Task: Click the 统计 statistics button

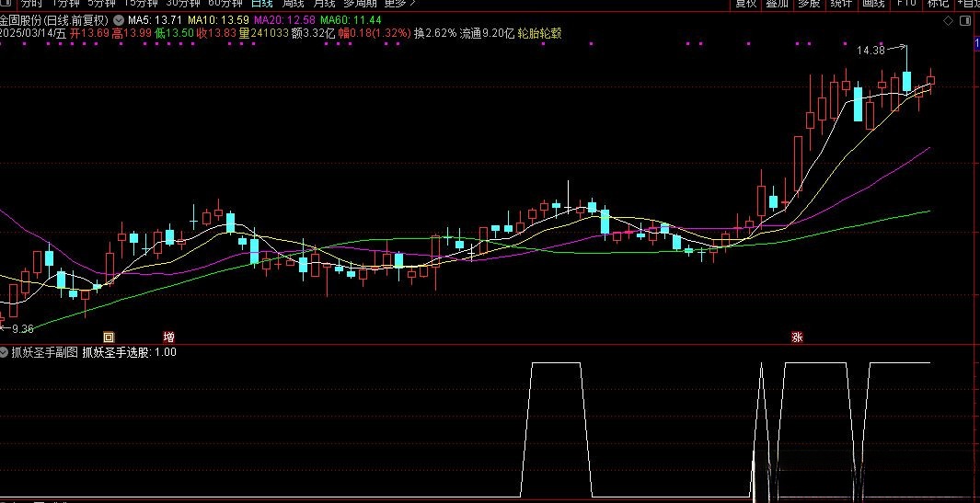Action: click(840, 3)
